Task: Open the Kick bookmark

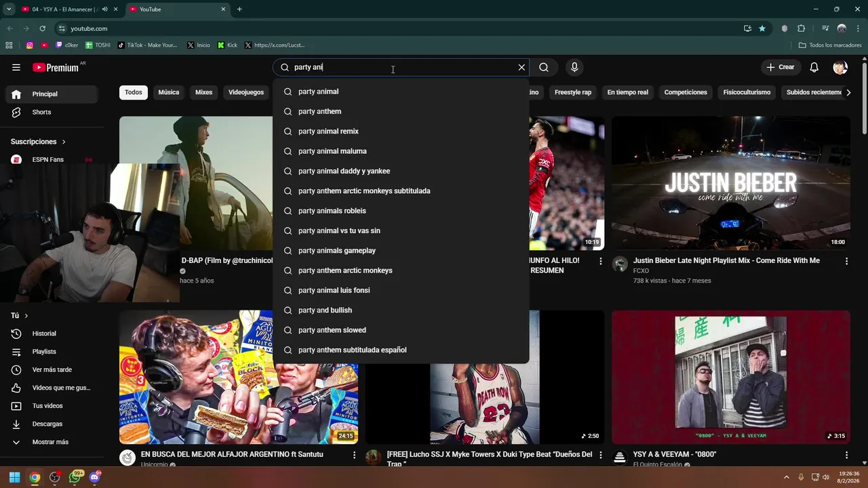Action: [228, 45]
